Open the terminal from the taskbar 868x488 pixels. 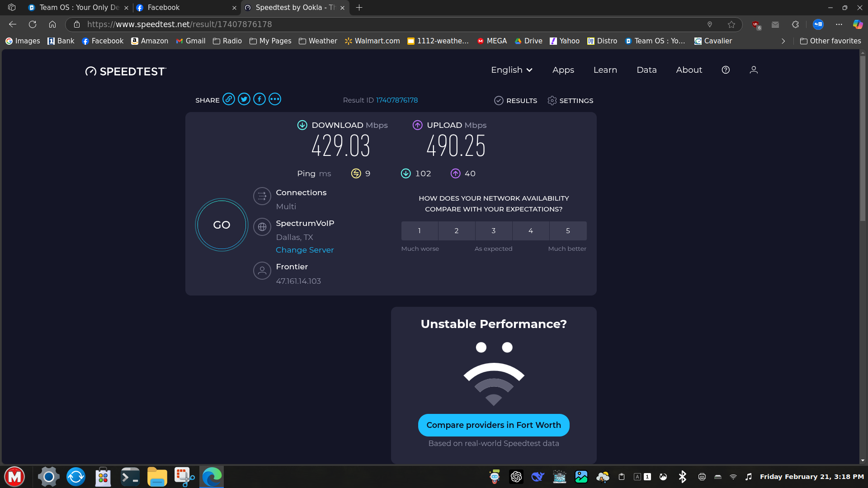(130, 477)
